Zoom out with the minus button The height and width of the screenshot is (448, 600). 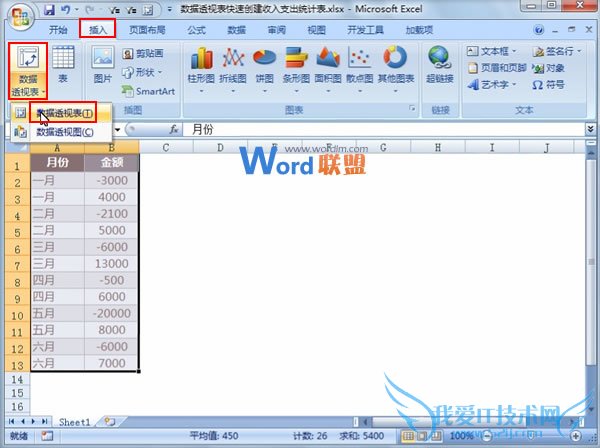click(x=487, y=436)
